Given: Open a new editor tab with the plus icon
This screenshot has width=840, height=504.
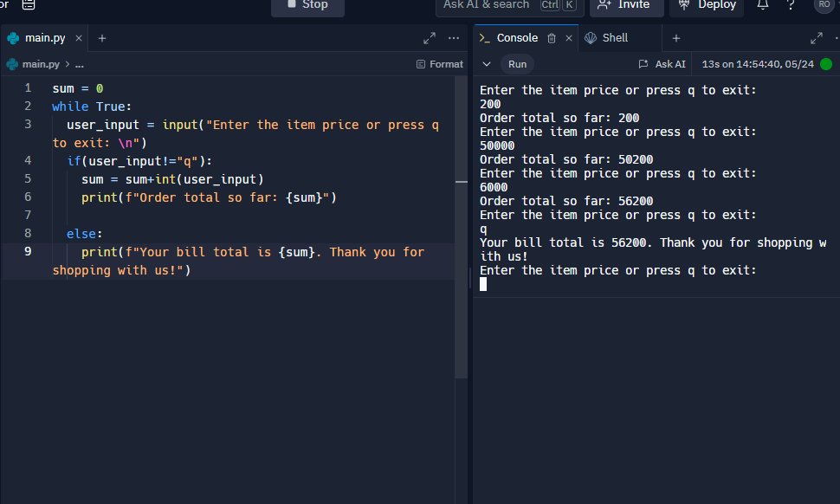Looking at the screenshot, I should [102, 38].
